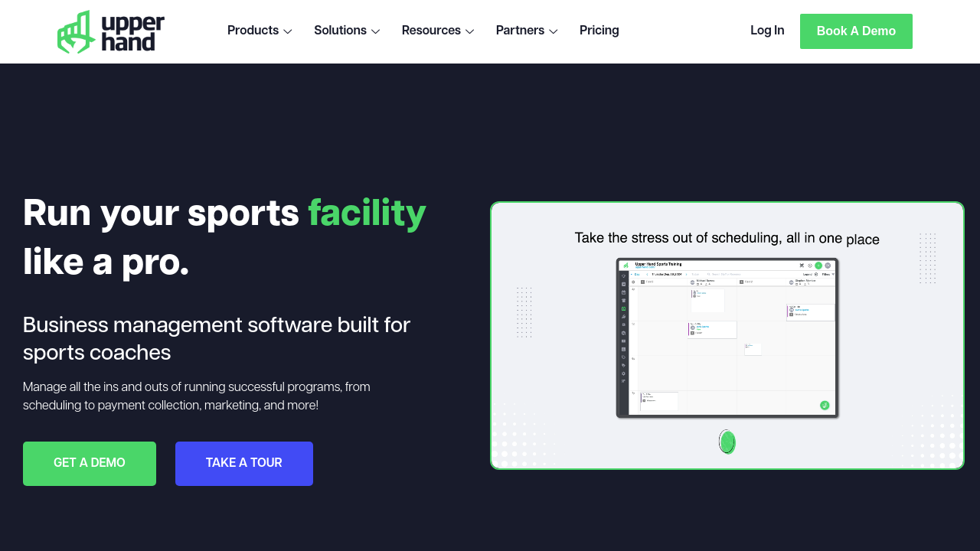
Task: Click the Log In link
Action: coord(767,31)
